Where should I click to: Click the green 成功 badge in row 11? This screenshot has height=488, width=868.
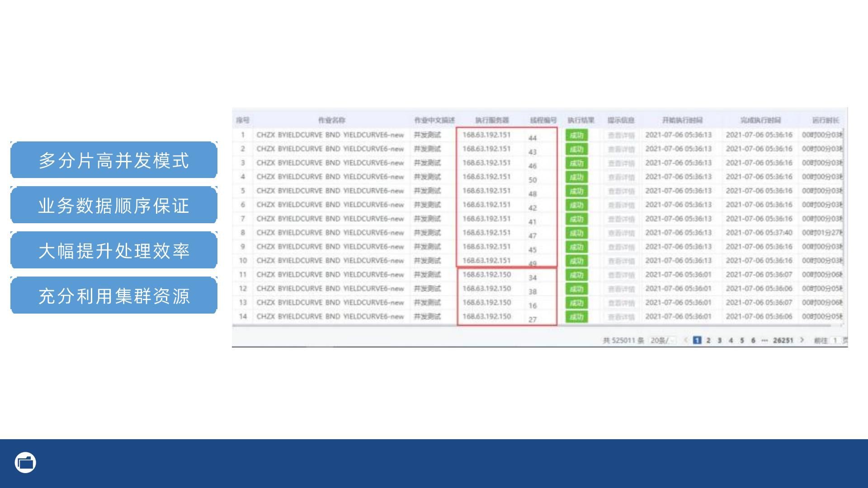(576, 275)
